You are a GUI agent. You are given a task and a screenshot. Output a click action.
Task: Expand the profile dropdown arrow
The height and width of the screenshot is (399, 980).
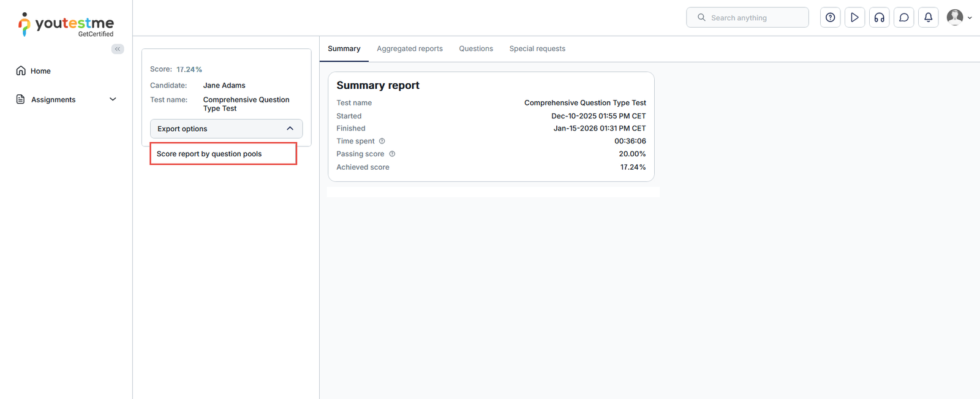pos(970,18)
